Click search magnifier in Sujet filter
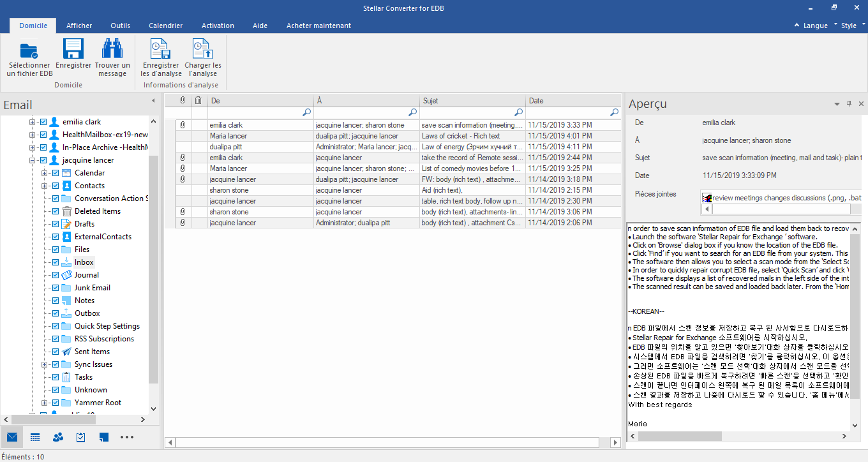 [x=519, y=112]
